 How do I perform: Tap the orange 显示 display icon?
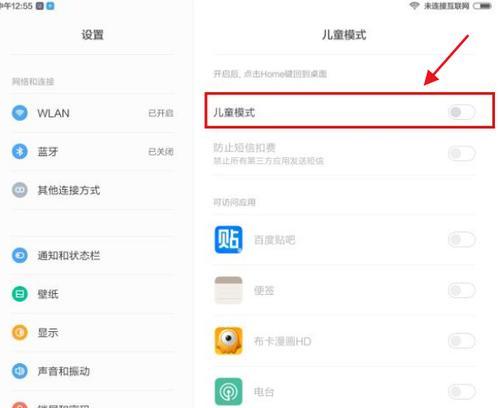[x=20, y=332]
